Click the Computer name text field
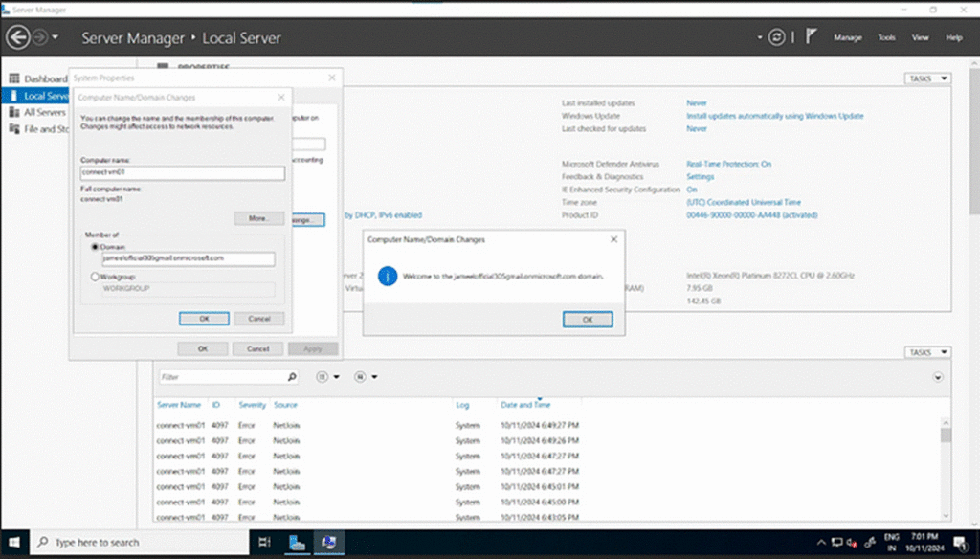The height and width of the screenshot is (559, 980). (183, 173)
